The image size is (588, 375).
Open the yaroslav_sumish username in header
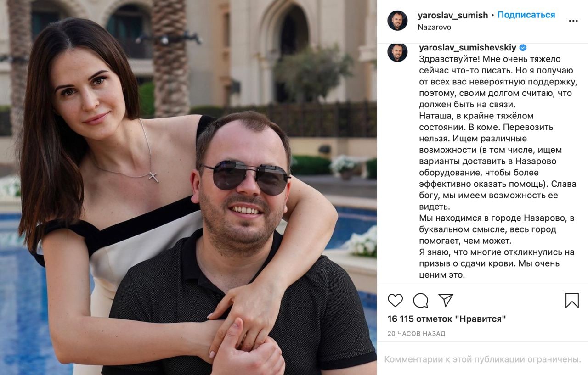click(453, 15)
